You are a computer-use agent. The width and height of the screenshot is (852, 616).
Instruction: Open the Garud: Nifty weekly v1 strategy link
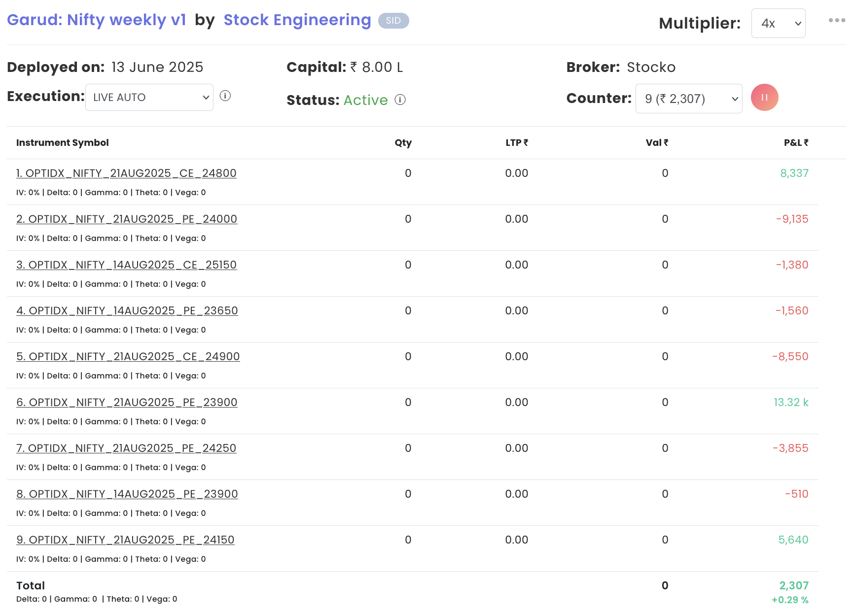[97, 20]
